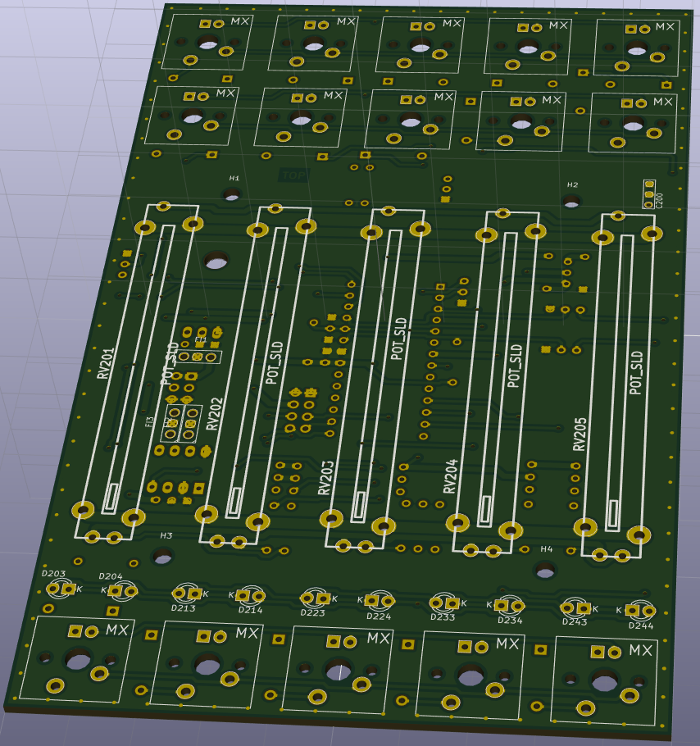The width and height of the screenshot is (700, 746).
Task: Click the RV205 silkscreen label
Action: (x=580, y=434)
